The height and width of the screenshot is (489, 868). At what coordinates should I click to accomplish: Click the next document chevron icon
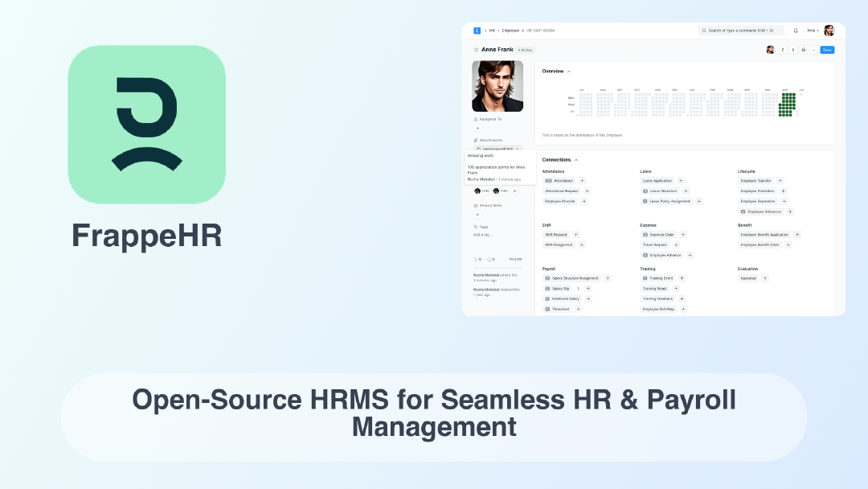coord(793,49)
